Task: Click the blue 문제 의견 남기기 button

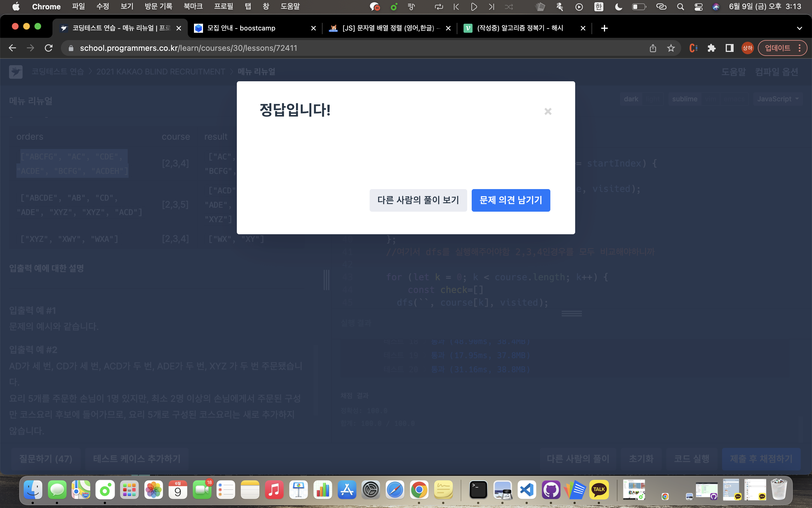Action: click(511, 200)
